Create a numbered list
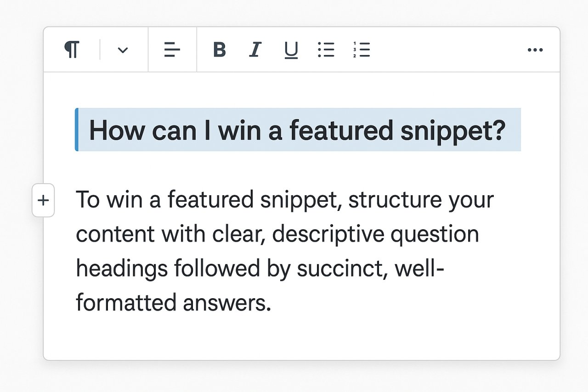 362,50
